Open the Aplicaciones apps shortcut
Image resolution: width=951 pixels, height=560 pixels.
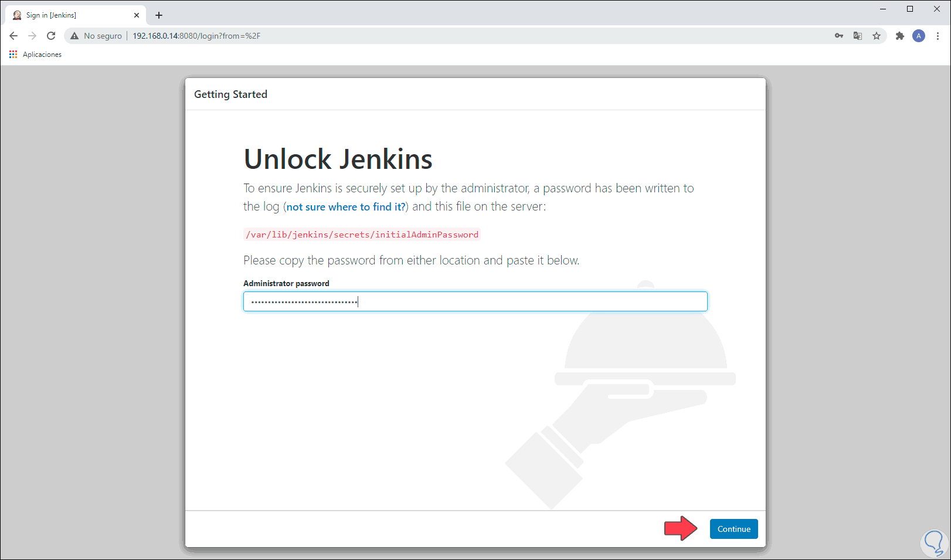point(35,55)
